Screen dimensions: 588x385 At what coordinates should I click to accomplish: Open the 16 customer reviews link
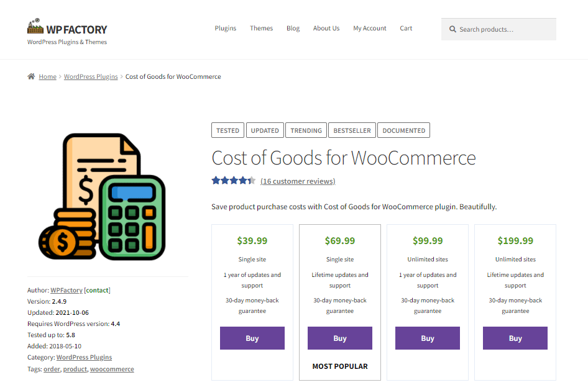click(298, 181)
